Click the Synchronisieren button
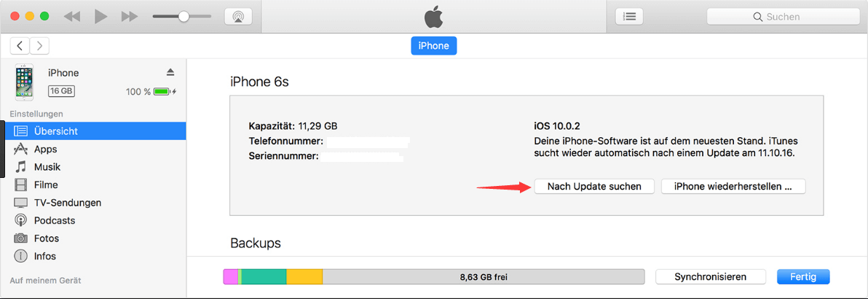Screen dimensions: 868x299 coord(710,277)
